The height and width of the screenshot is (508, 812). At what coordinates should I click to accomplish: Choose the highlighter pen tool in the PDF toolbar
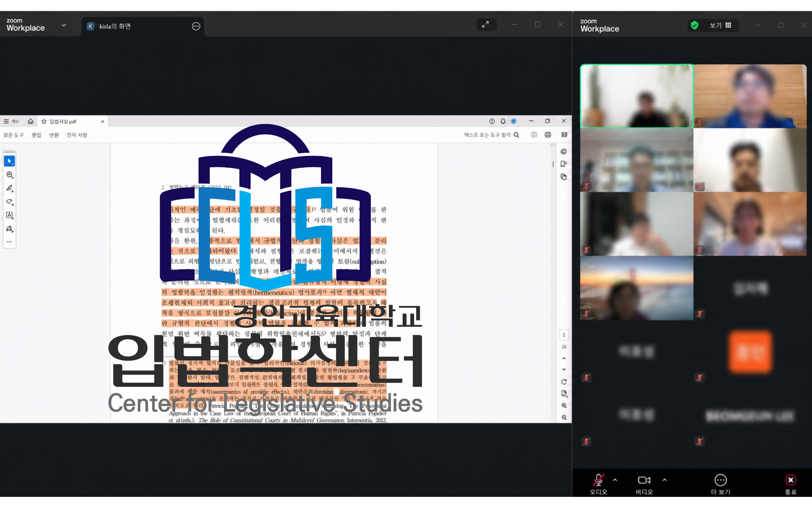(9, 188)
